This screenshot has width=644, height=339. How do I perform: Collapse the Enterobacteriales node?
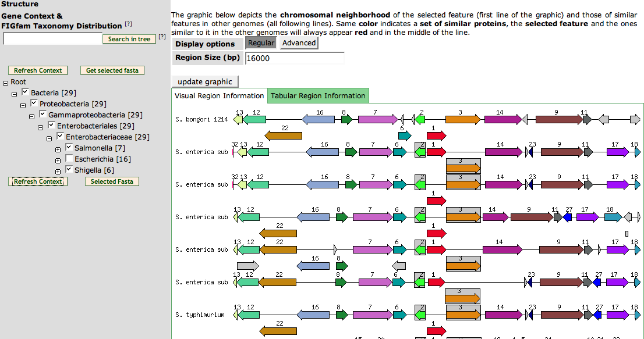tap(40, 127)
